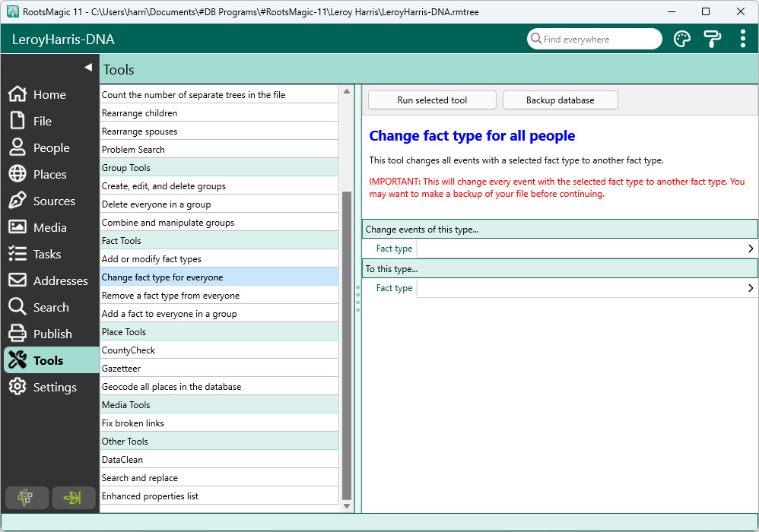Viewport: 759px width, 532px height.
Task: Select Enhanced properties list tool
Action: 219,496
